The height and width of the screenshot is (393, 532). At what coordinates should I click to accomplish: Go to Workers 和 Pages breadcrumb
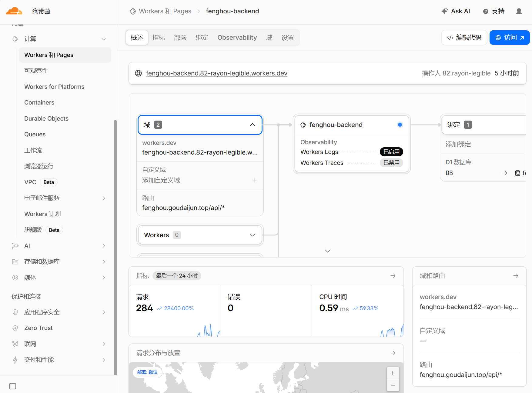165,11
